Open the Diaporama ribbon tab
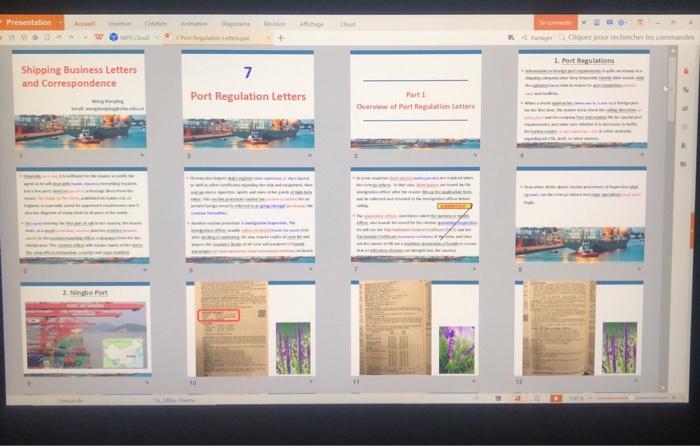700x446 pixels. (235, 24)
